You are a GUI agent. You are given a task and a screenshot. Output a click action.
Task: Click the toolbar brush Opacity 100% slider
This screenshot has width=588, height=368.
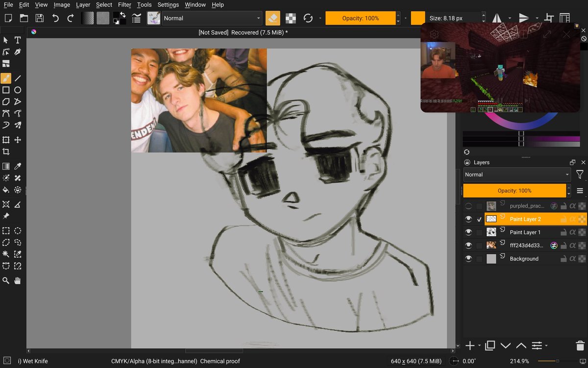coord(360,18)
